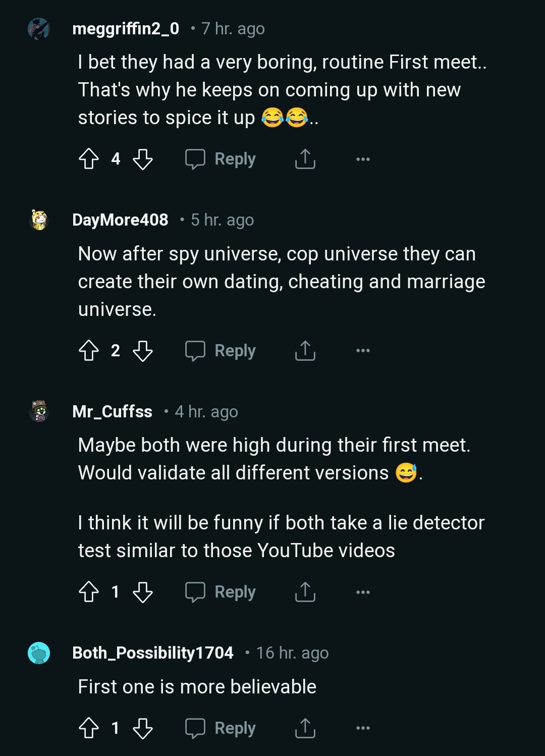Open the overflow menu on Mr_Cuffss's comment
Screen dimensions: 545x756
(363, 591)
